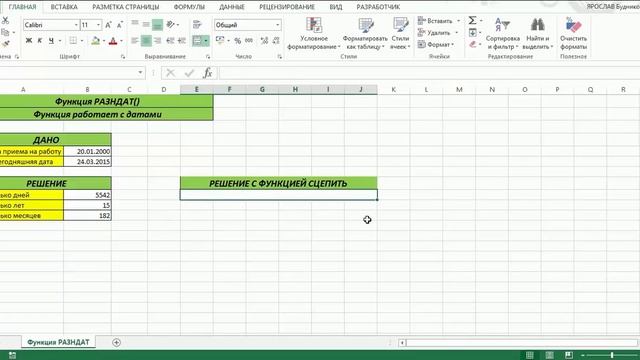Screen dimensions: 640x360
Task: Click the formula bar Cancel X icon
Action: click(171, 73)
